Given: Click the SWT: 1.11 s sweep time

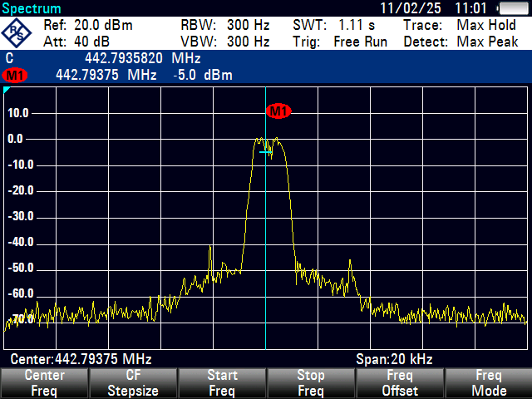Looking at the screenshot, I should coord(334,25).
